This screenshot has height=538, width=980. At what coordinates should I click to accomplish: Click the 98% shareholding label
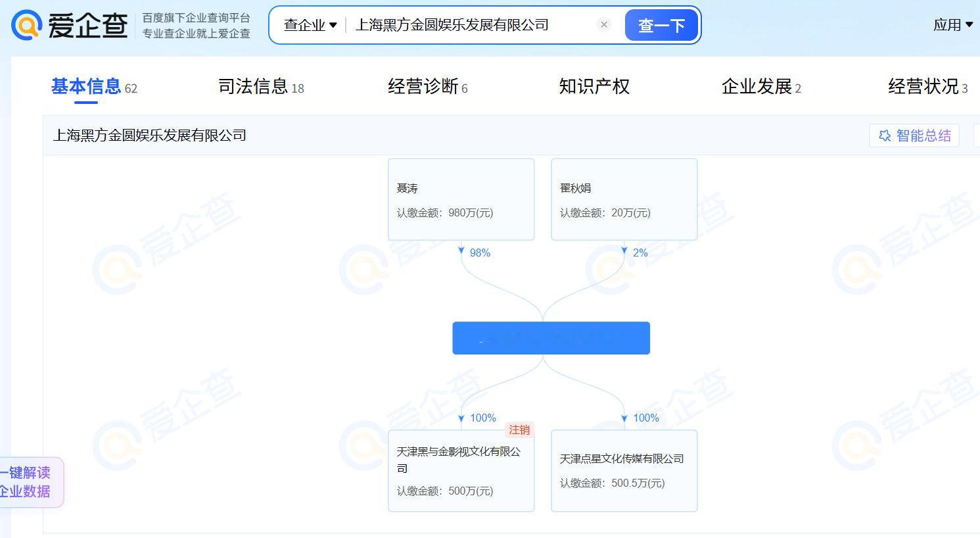(480, 253)
